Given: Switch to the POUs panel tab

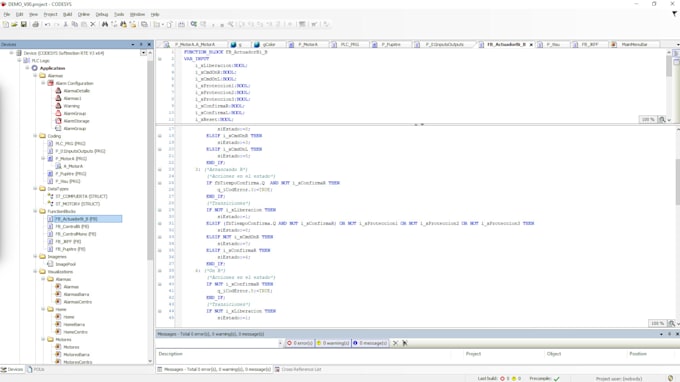Looking at the screenshot, I should pos(36,369).
